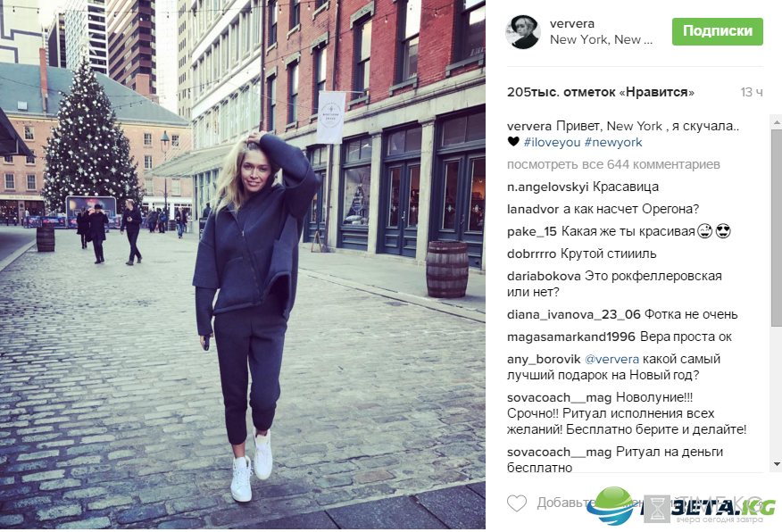Open n.angelovskyi commenter profile

click(x=547, y=187)
